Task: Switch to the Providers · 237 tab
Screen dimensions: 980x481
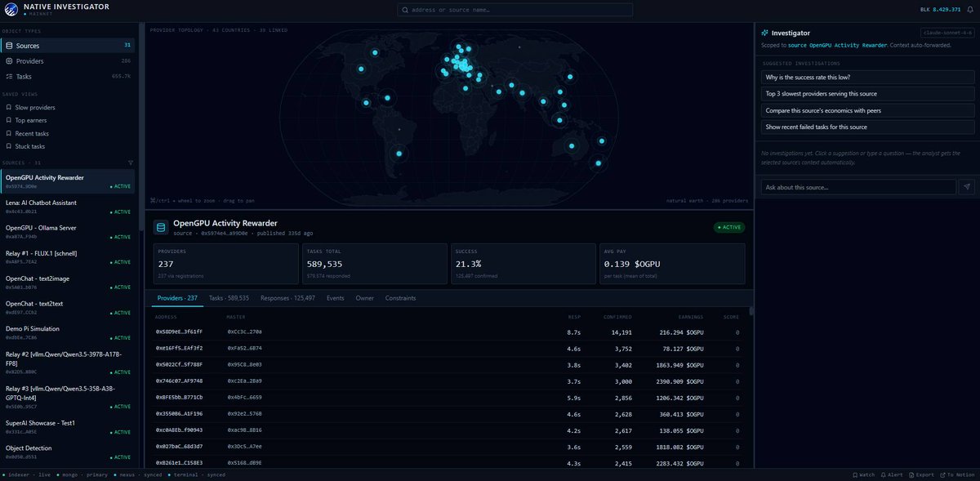Action: click(x=177, y=298)
